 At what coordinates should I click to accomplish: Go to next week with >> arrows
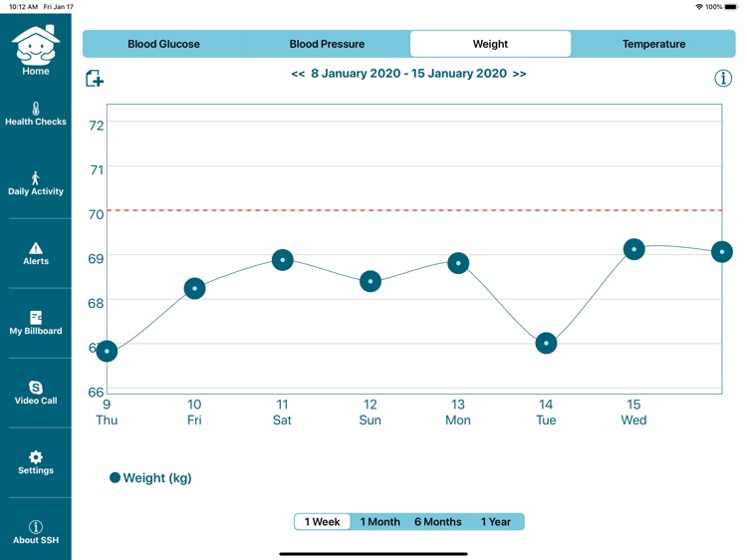click(x=519, y=74)
